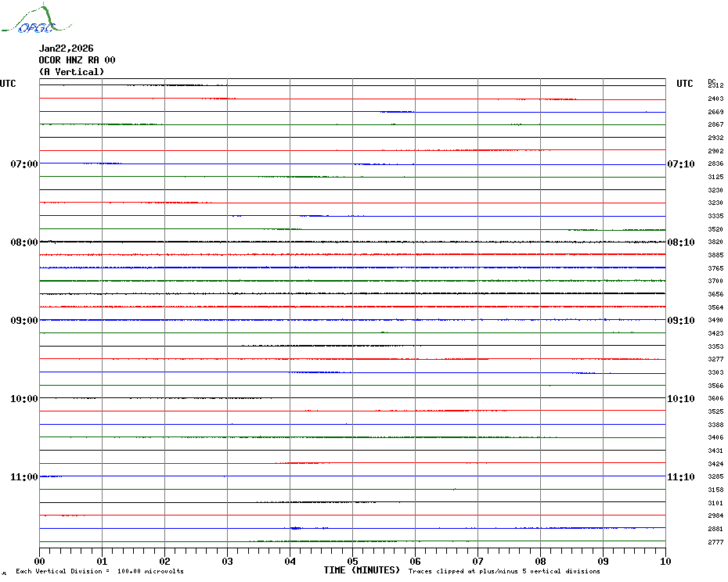Image resolution: width=728 pixels, height=582 pixels.
Task: Click the 05 minute tick label
Action: point(352,561)
